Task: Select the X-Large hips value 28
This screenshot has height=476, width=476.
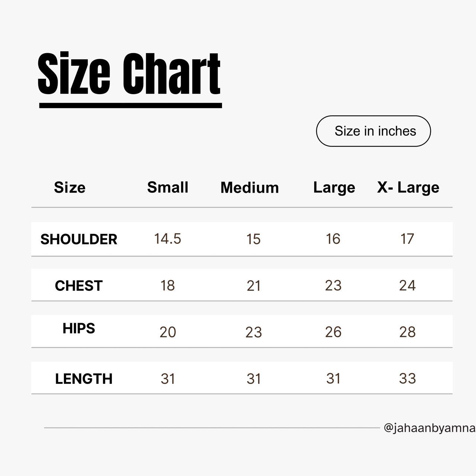Action: click(407, 332)
